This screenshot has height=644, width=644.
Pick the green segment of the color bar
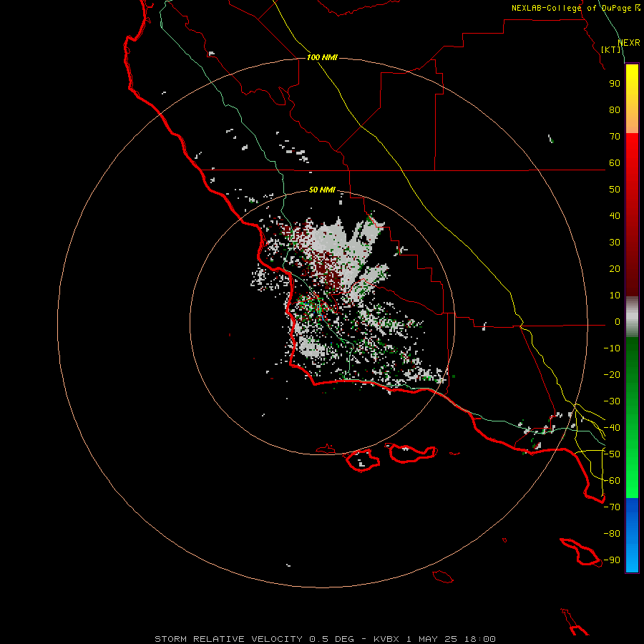632,418
